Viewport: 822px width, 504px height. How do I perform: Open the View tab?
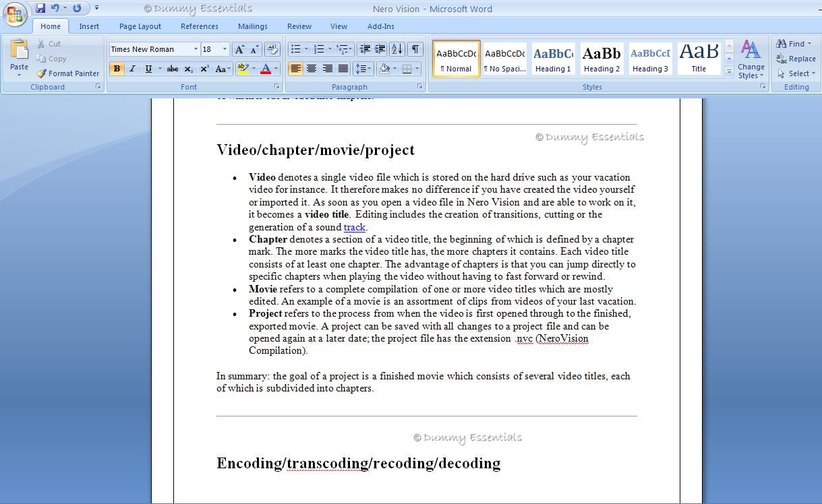click(339, 26)
